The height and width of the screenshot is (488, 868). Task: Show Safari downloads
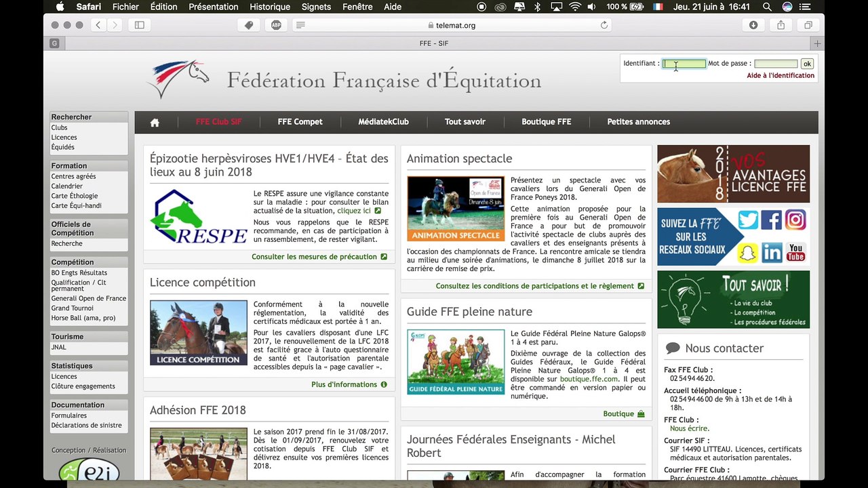[753, 25]
